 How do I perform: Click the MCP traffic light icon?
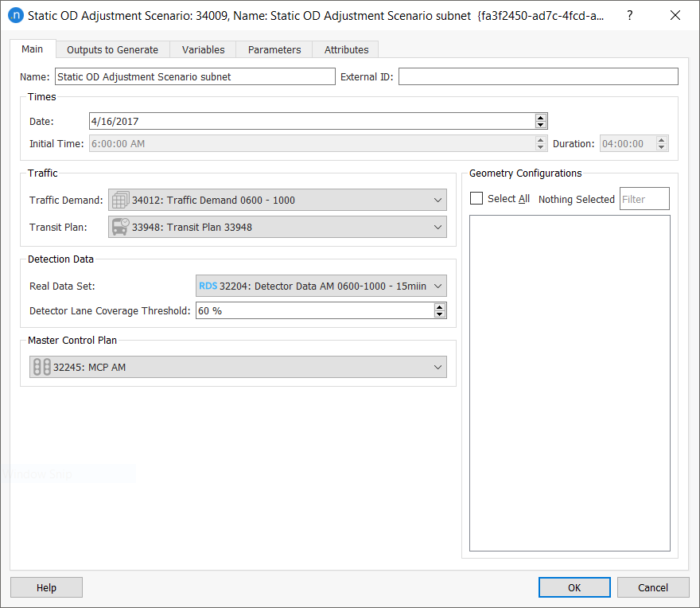pyautogui.click(x=41, y=367)
